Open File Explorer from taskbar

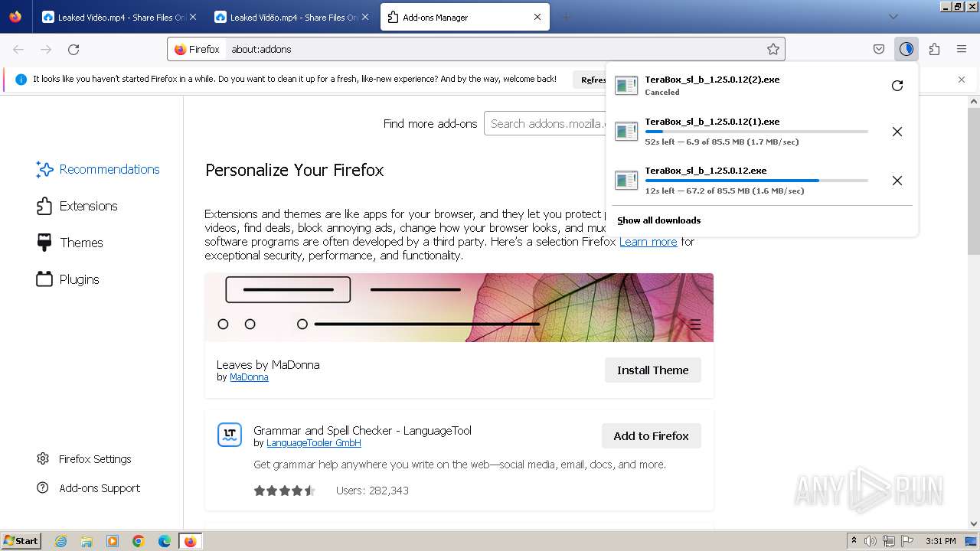click(87, 541)
